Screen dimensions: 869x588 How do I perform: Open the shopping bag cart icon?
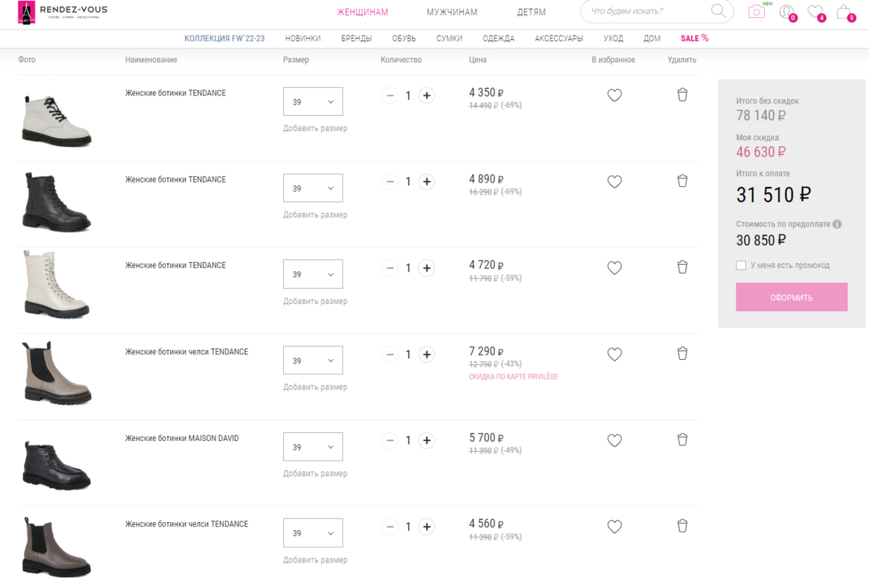click(x=844, y=12)
